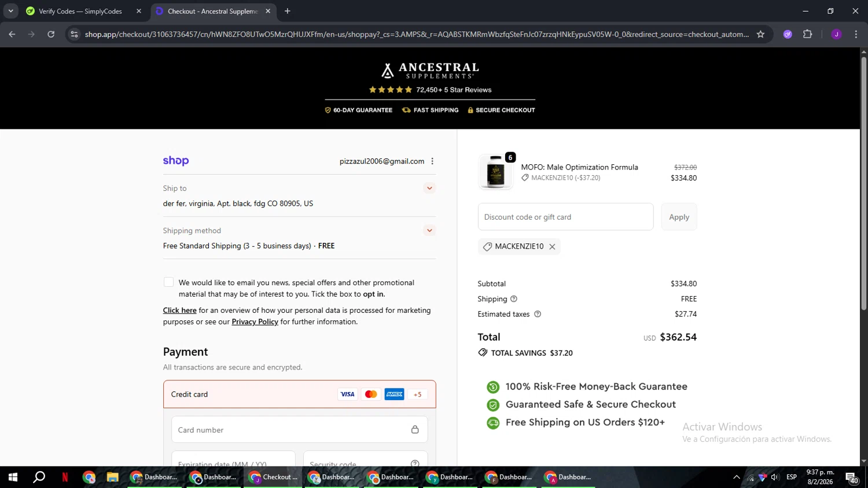Switch to the Checkout taskbar window

point(273,477)
